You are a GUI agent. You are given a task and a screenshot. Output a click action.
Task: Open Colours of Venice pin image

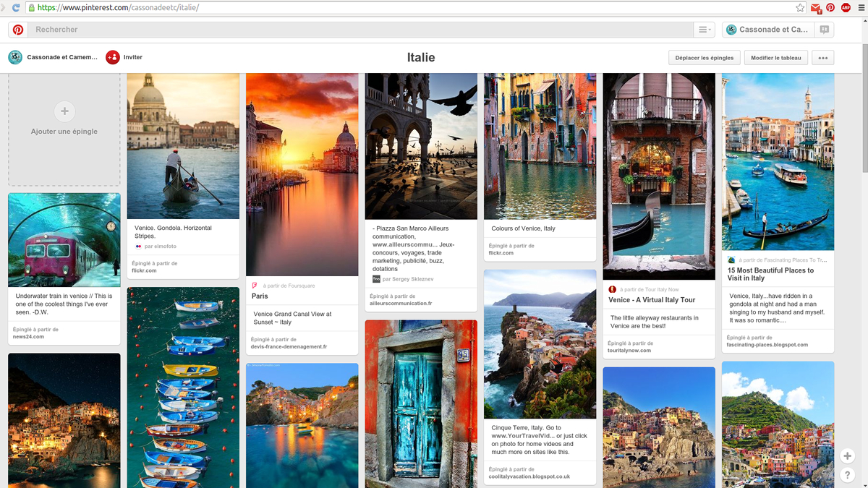(x=540, y=146)
